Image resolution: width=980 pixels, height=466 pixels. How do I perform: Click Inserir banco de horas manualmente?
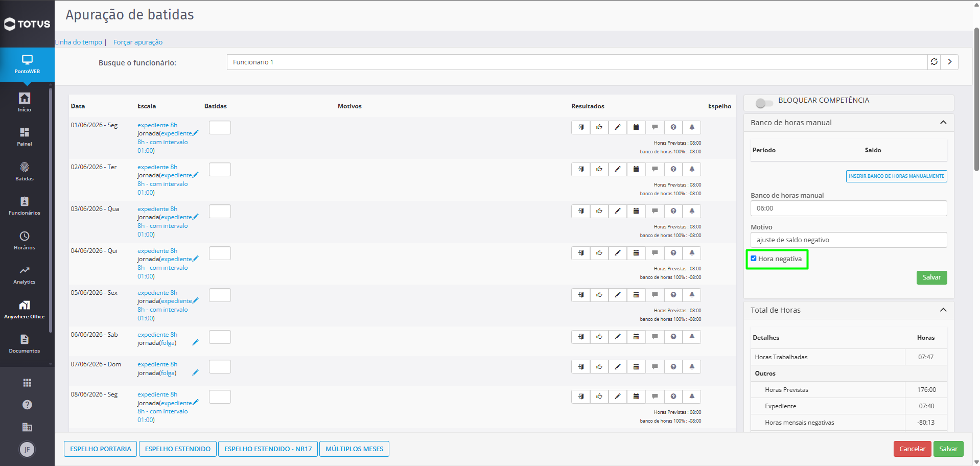click(896, 176)
